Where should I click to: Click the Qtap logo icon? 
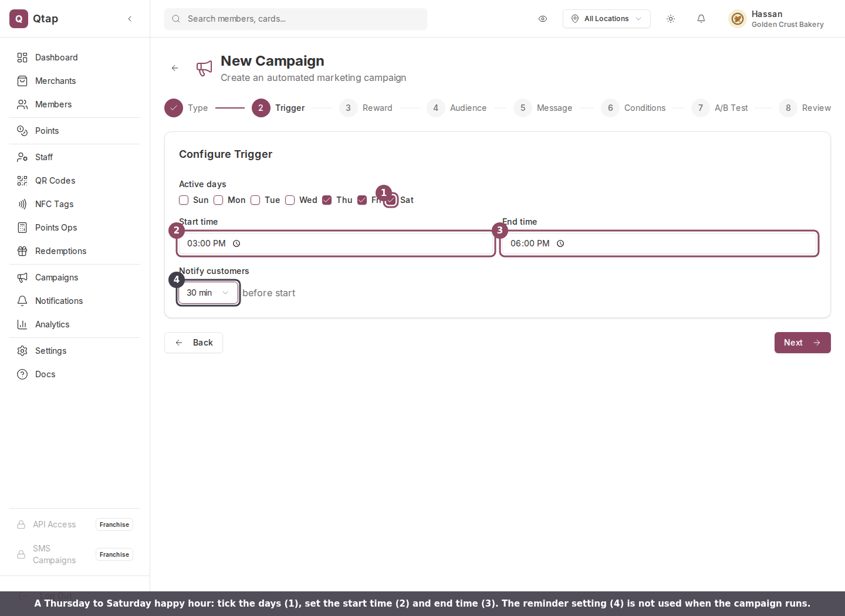point(19,19)
